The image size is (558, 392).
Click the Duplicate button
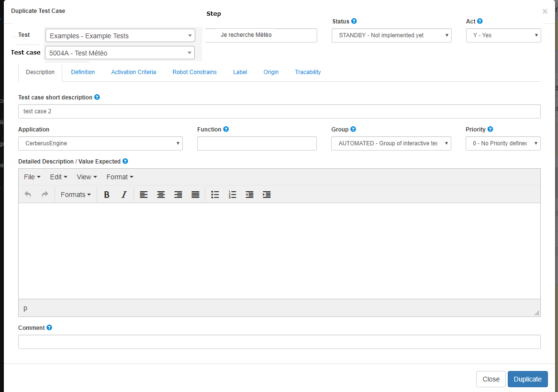(x=527, y=379)
